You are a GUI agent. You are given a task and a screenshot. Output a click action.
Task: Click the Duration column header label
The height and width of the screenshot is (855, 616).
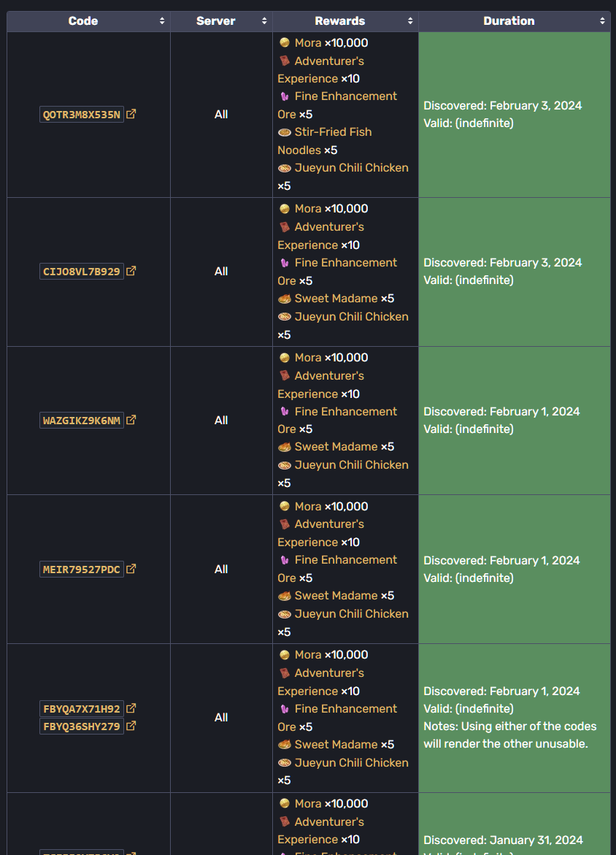point(509,21)
